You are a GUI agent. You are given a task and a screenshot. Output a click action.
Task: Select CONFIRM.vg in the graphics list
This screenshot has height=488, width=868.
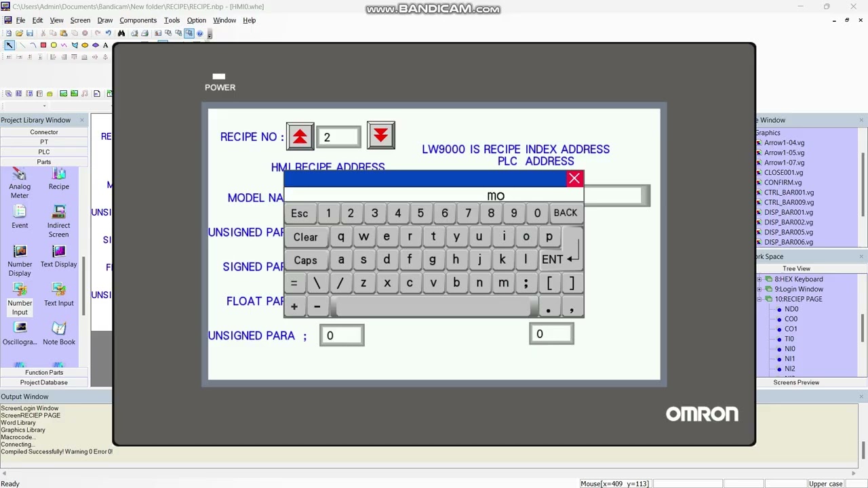coord(783,182)
